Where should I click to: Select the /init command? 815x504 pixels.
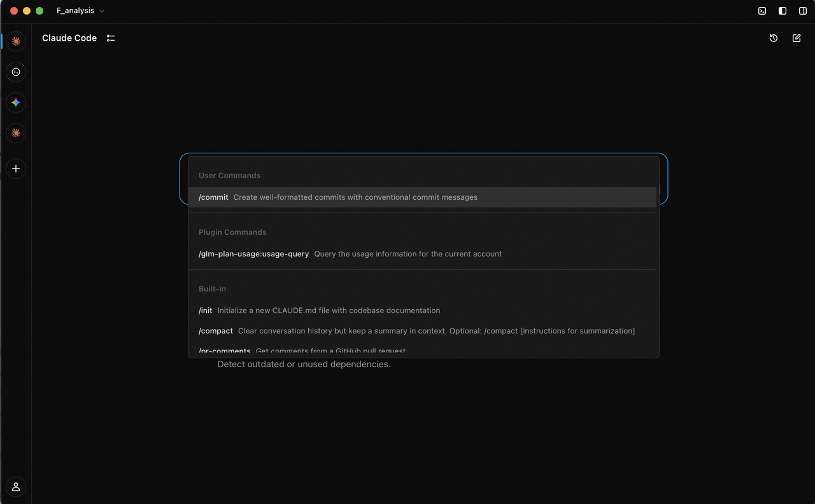(422, 311)
